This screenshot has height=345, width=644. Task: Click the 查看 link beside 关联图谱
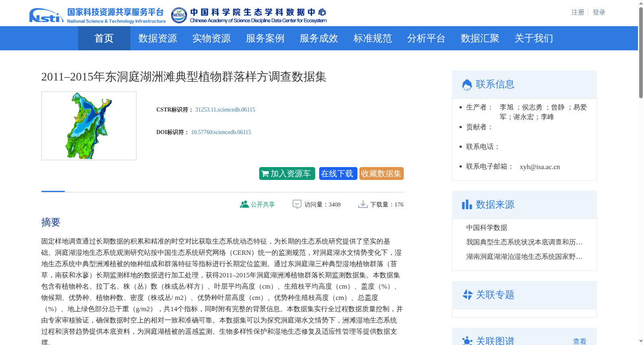pyautogui.click(x=580, y=341)
